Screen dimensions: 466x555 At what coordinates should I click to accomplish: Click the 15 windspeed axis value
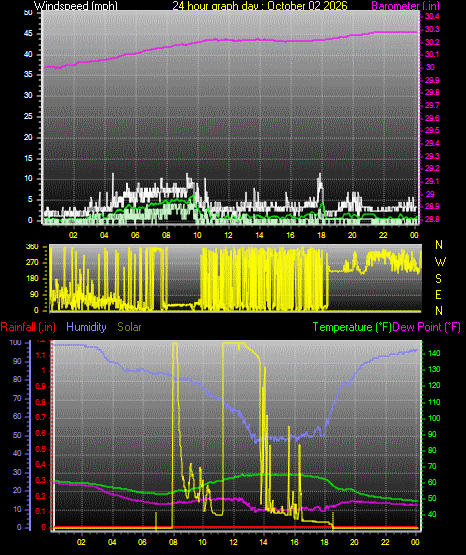pyautogui.click(x=28, y=158)
